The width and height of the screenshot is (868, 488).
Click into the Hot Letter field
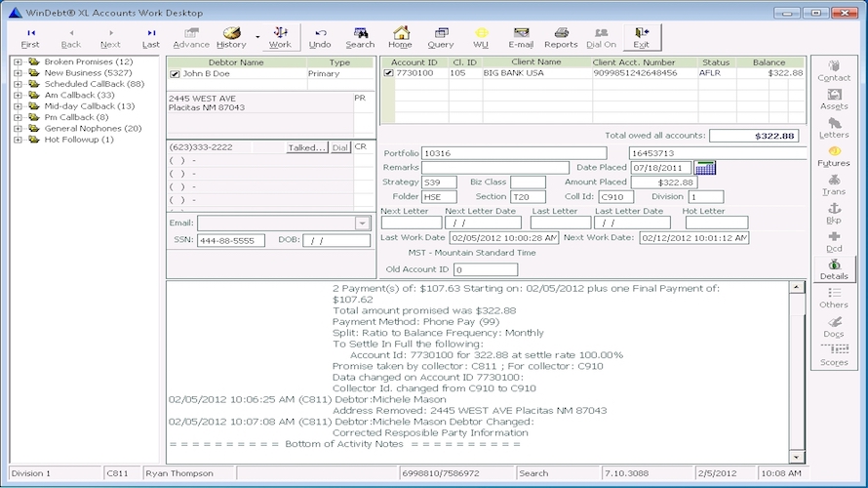716,223
